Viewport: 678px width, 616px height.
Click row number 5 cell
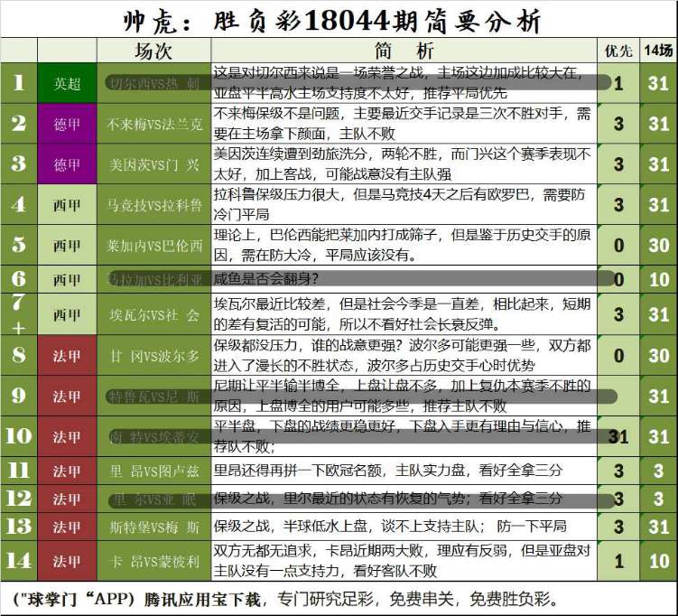(x=19, y=245)
